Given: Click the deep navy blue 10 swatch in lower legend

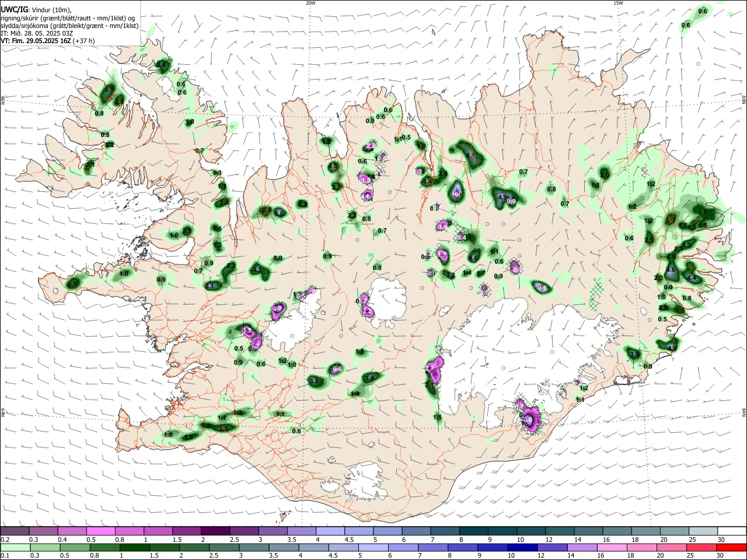Looking at the screenshot, I should pos(521,547).
